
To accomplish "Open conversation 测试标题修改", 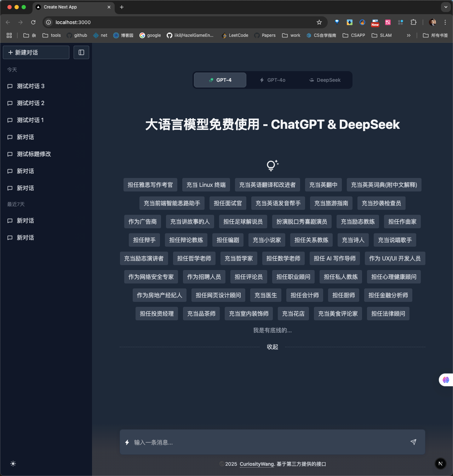I will pos(46,154).
